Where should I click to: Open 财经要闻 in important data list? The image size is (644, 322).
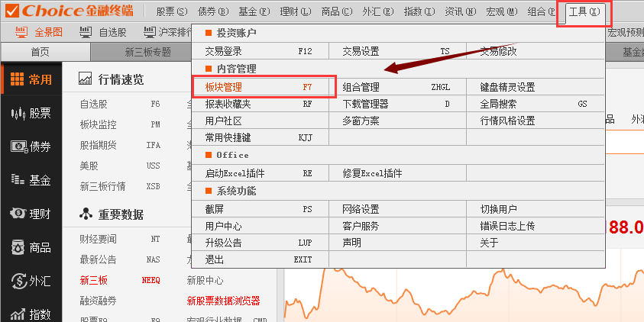(x=98, y=239)
